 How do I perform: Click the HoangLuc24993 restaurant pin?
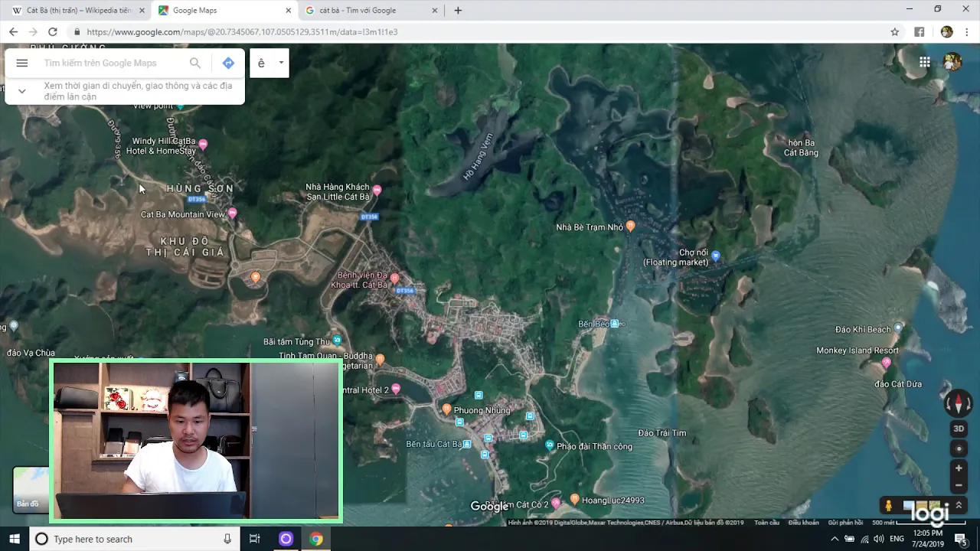click(x=575, y=499)
